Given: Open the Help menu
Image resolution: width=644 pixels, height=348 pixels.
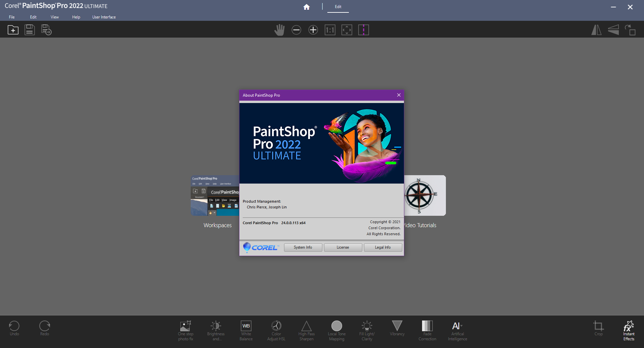Looking at the screenshot, I should (x=76, y=17).
